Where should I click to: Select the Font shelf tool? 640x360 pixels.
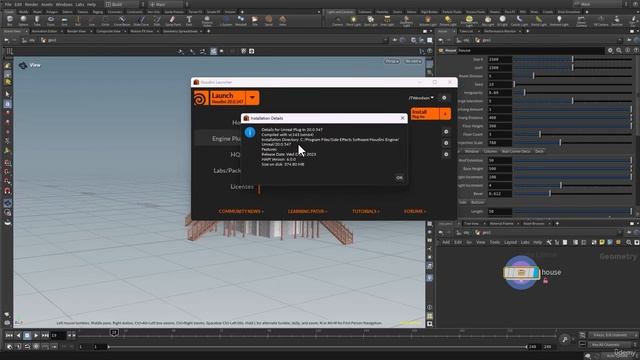pos(189,20)
